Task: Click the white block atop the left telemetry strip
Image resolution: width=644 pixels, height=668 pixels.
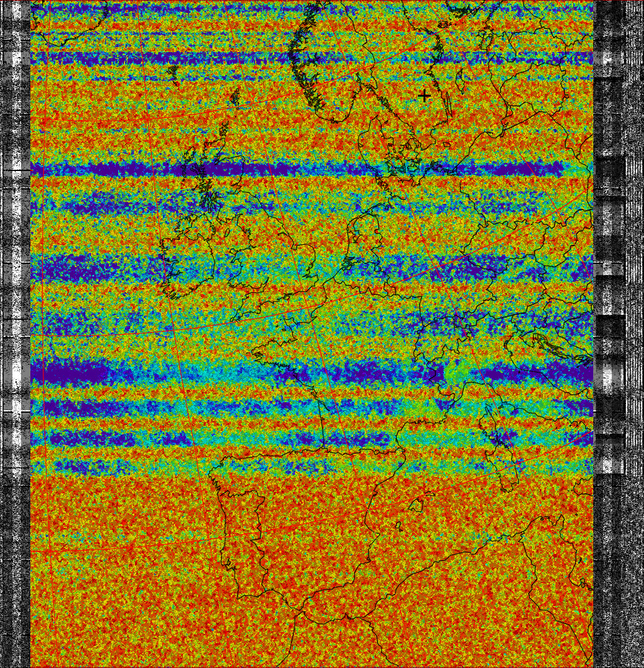Action: click(x=17, y=58)
